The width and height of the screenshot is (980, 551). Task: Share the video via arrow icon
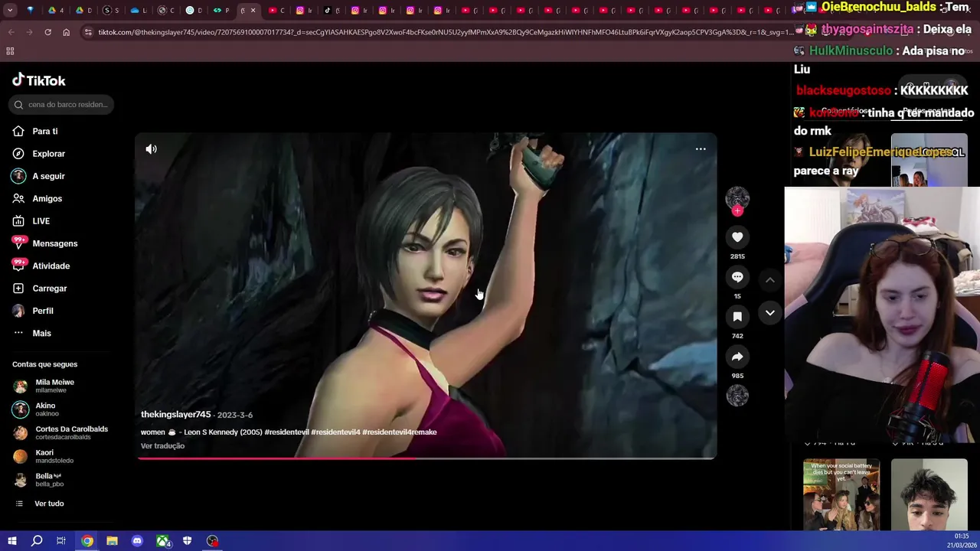(x=737, y=357)
